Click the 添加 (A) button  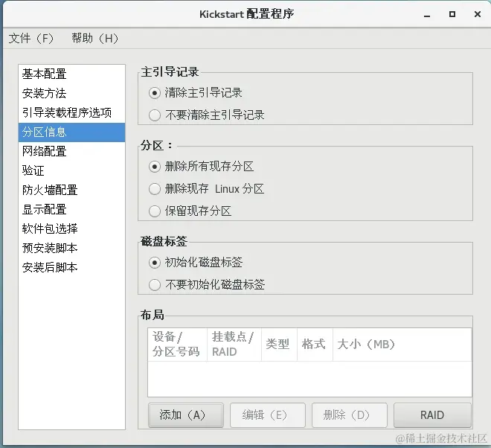[186, 415]
